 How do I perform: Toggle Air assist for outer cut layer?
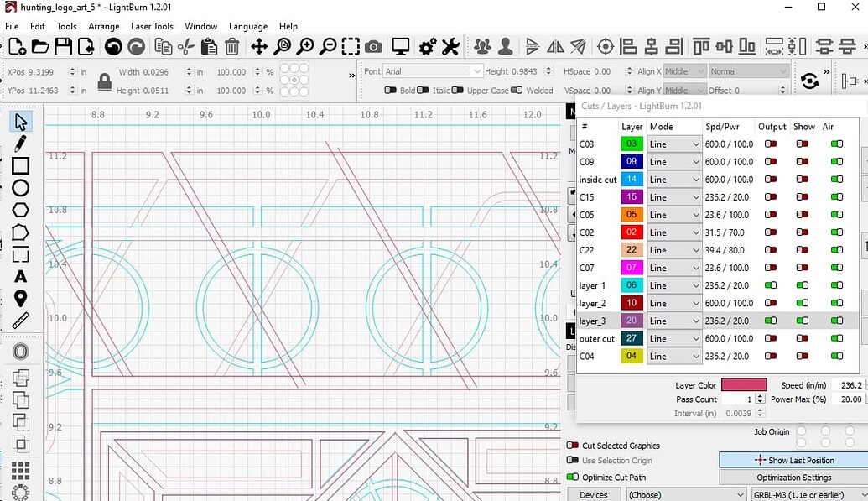[836, 339]
